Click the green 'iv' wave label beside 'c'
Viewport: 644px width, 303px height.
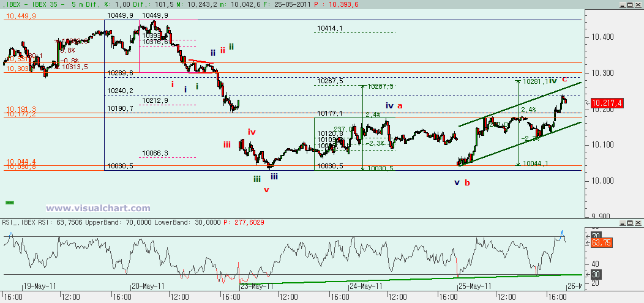tap(553, 80)
